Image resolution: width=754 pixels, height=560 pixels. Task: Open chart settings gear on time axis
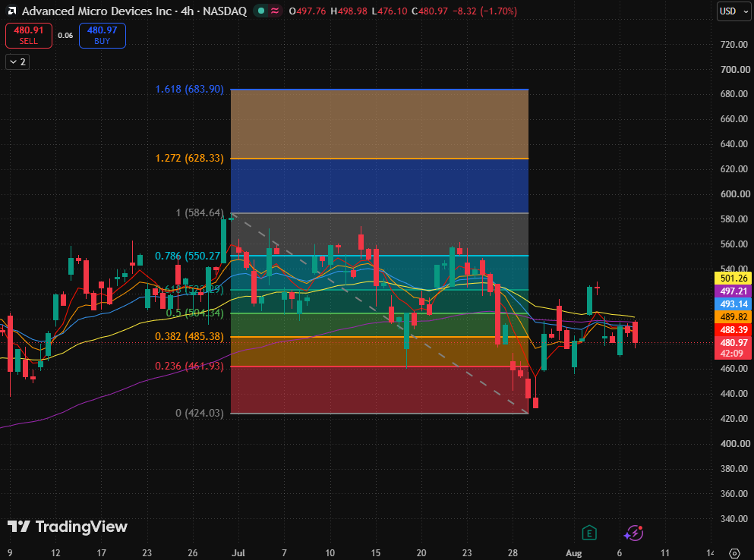[734, 552]
